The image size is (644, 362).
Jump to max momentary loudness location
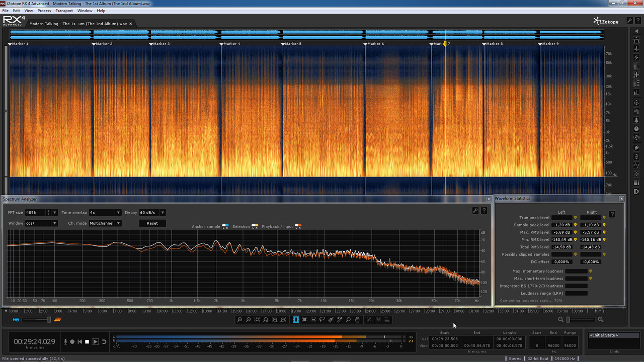click(590, 271)
